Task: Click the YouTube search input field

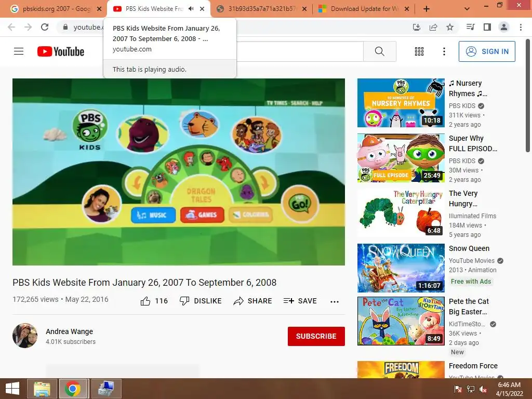Action: click(x=300, y=51)
